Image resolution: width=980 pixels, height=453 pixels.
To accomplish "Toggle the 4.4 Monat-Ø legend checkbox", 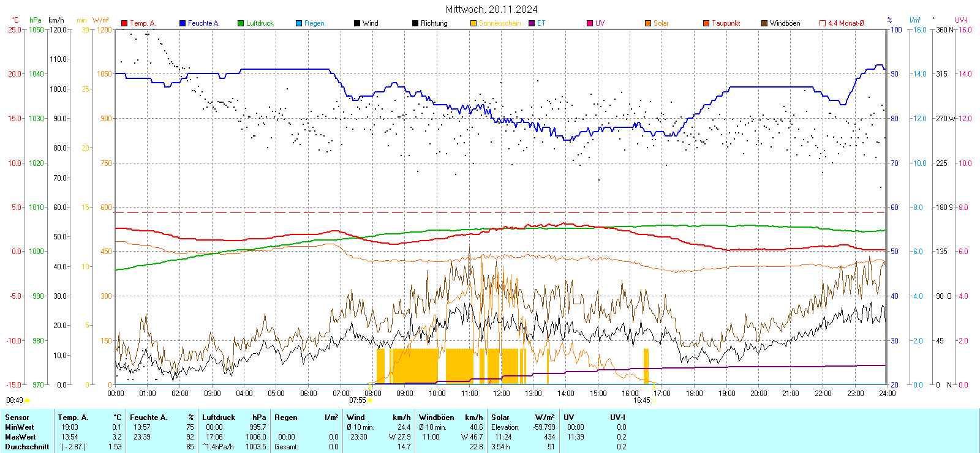I will 823,23.
